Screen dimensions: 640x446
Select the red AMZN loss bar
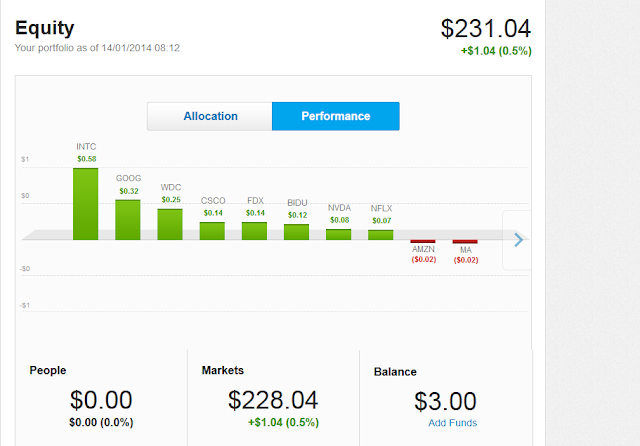pyautogui.click(x=423, y=241)
